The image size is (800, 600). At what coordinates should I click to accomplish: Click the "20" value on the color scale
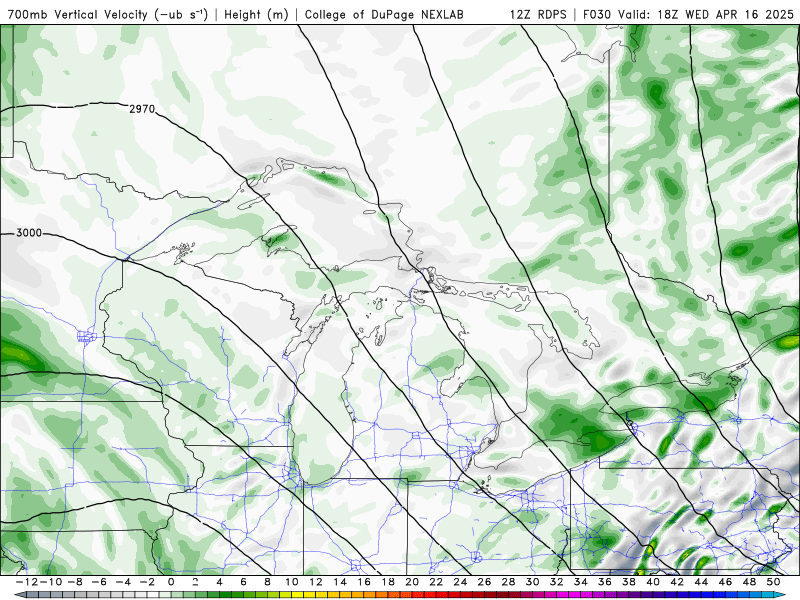(412, 582)
